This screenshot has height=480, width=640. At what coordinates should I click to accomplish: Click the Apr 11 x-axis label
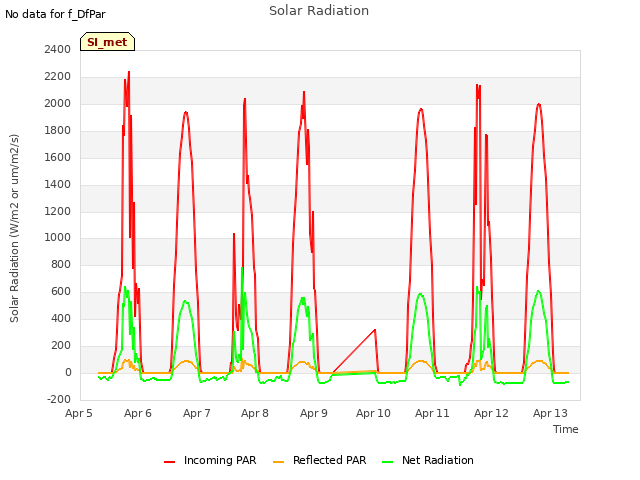coord(432,413)
